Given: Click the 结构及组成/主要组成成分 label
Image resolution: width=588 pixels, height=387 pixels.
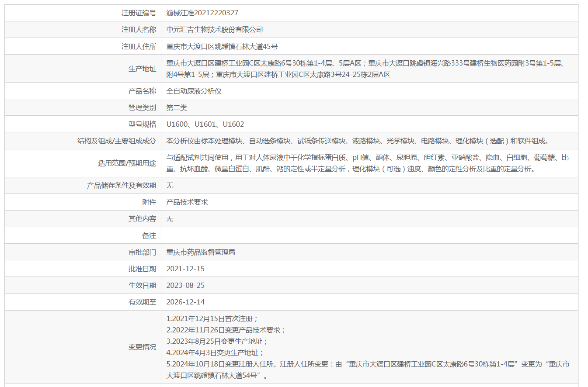Looking at the screenshot, I should [117, 141].
